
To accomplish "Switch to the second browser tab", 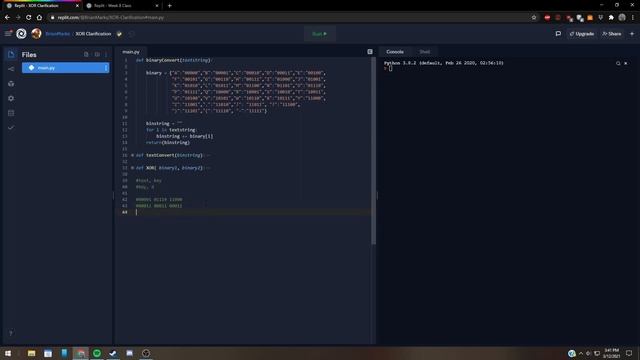I will pos(122,6).
